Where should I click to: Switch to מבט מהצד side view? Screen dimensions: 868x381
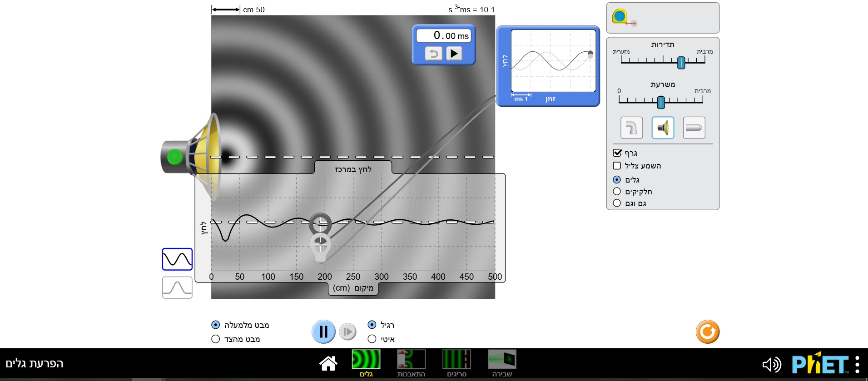[216, 339]
